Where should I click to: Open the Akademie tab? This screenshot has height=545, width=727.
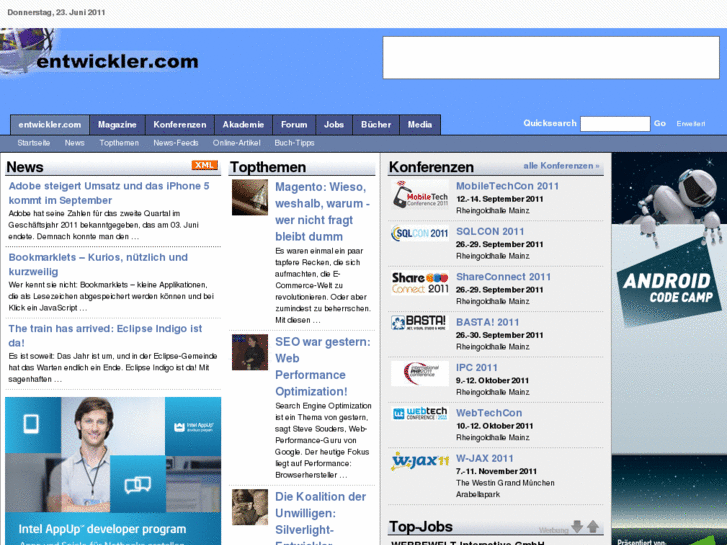click(x=243, y=125)
